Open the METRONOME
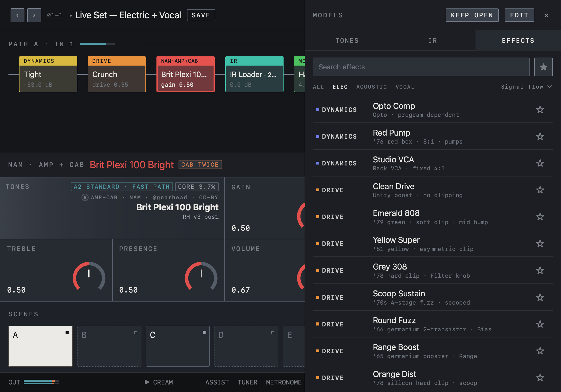The height and width of the screenshot is (392, 561). (x=284, y=382)
